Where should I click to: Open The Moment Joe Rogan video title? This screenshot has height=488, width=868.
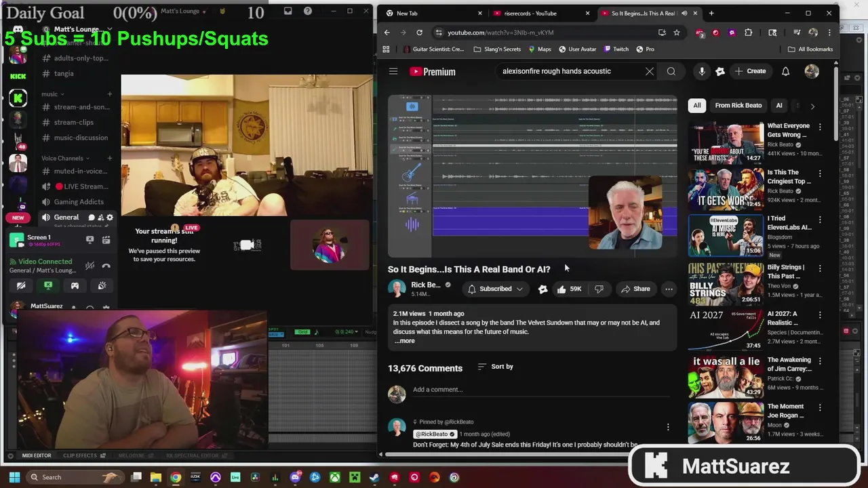click(x=785, y=411)
